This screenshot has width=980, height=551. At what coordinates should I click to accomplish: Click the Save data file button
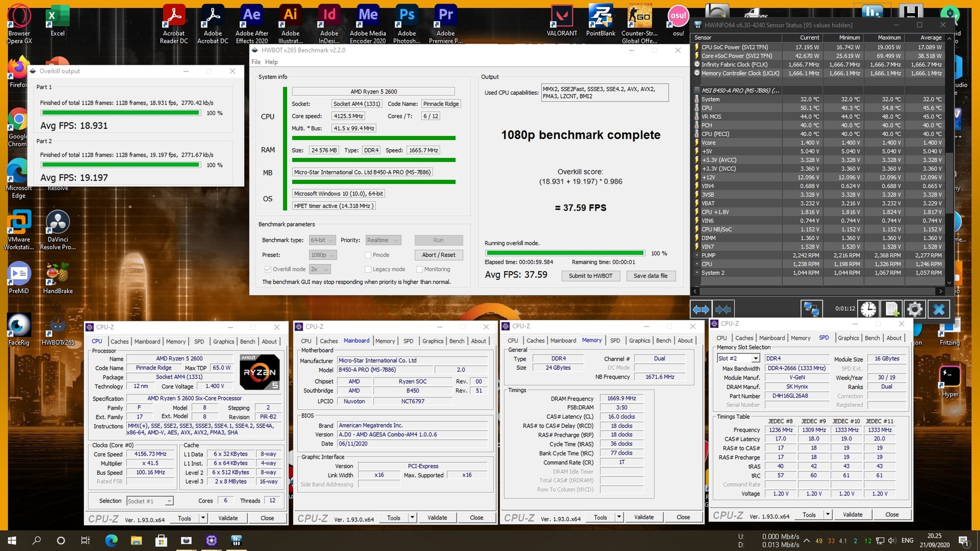(650, 276)
